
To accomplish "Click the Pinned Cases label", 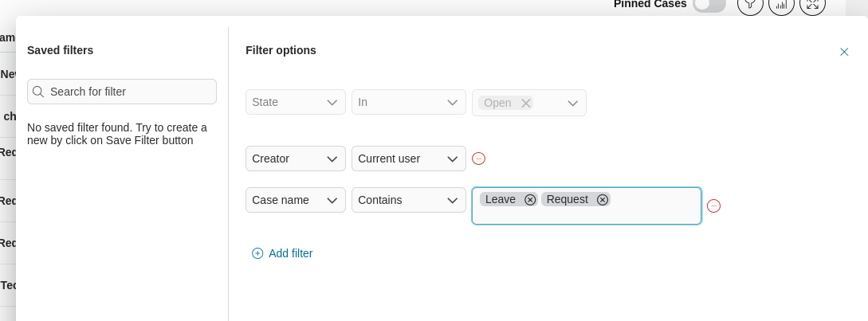I will pos(650,5).
